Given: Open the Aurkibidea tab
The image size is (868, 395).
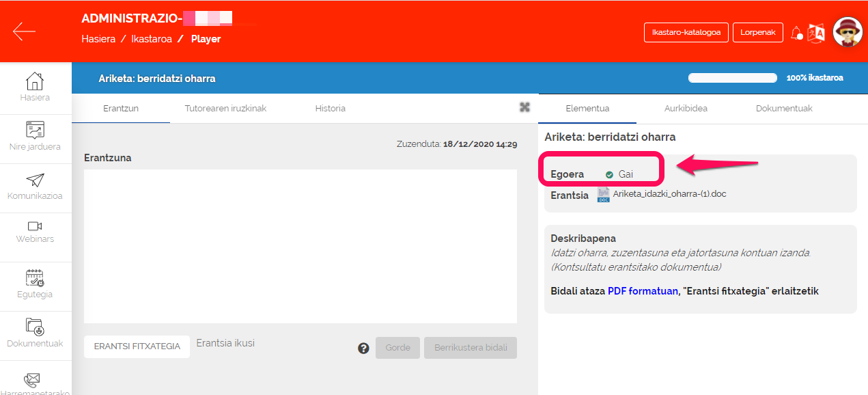Looking at the screenshot, I should 686,108.
